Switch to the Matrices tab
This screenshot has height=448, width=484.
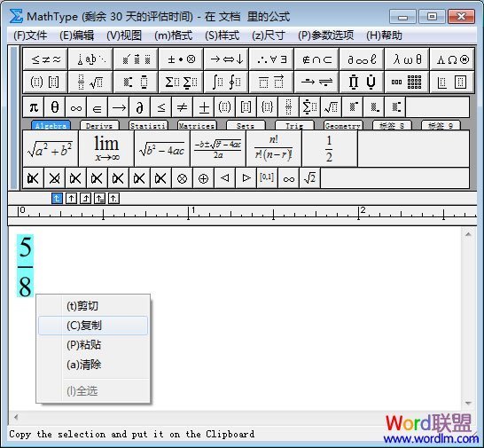pyautogui.click(x=197, y=125)
